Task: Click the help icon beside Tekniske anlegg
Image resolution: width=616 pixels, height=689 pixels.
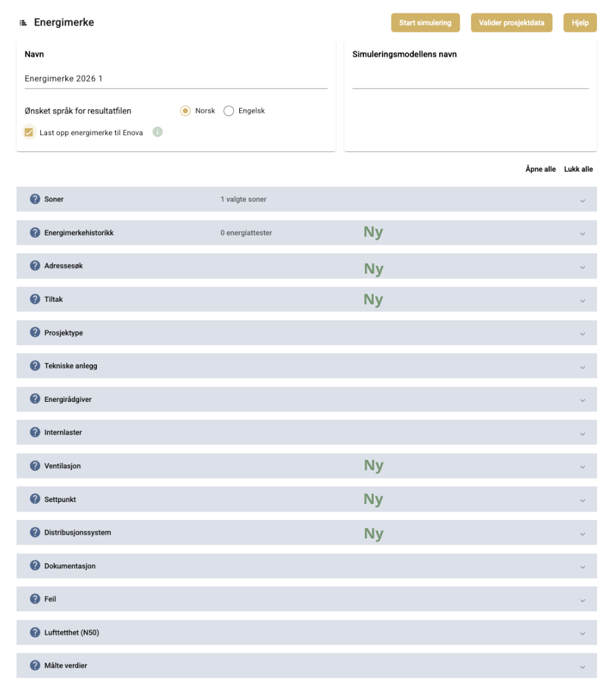Action: click(35, 366)
